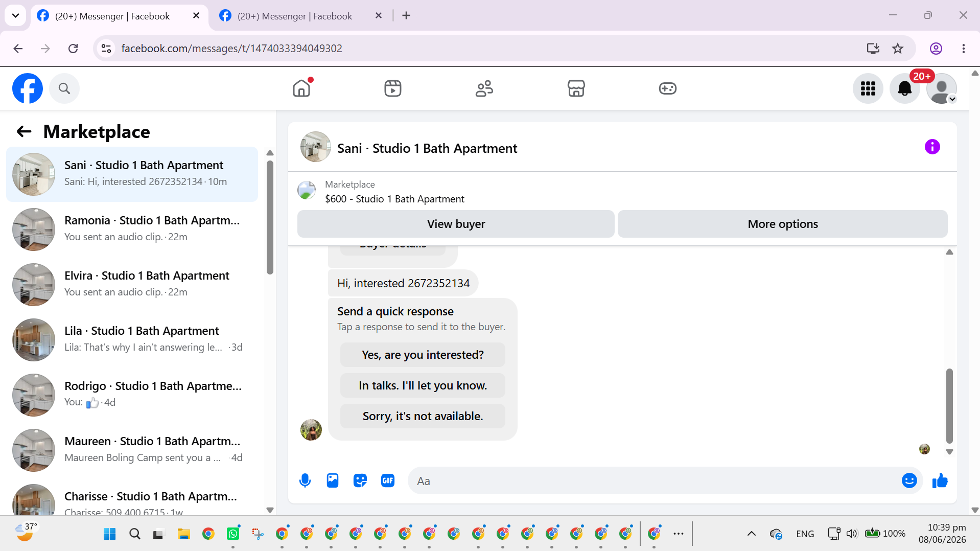Image resolution: width=980 pixels, height=551 pixels.
Task: Attach a photo using the image icon
Action: [x=333, y=481]
